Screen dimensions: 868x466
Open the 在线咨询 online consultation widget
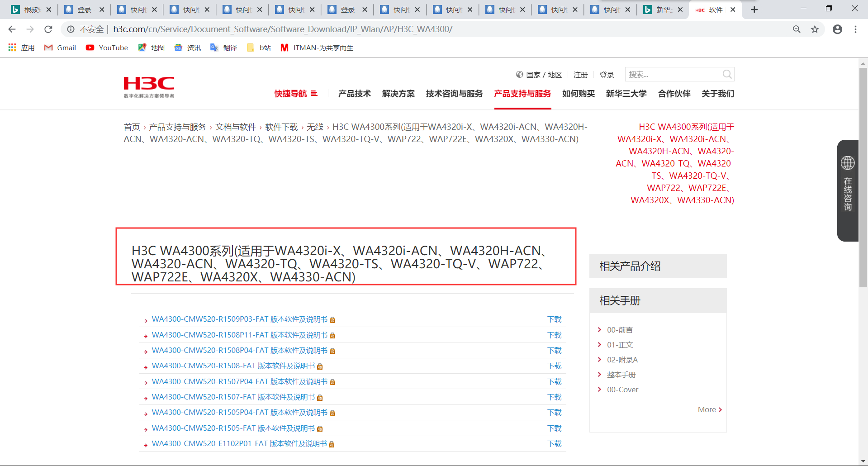pyautogui.click(x=848, y=190)
